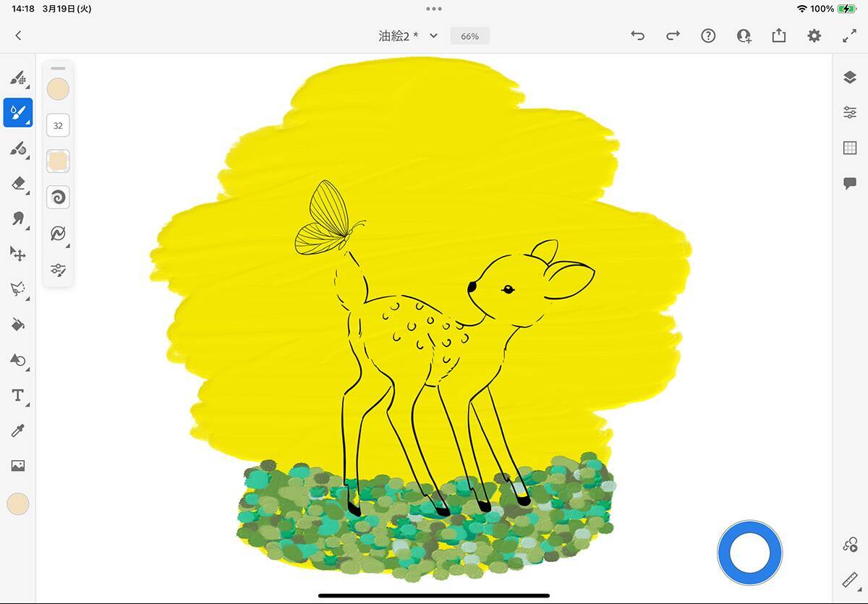The width and height of the screenshot is (868, 604).
Task: Open the Place Image tool
Action: click(x=18, y=467)
